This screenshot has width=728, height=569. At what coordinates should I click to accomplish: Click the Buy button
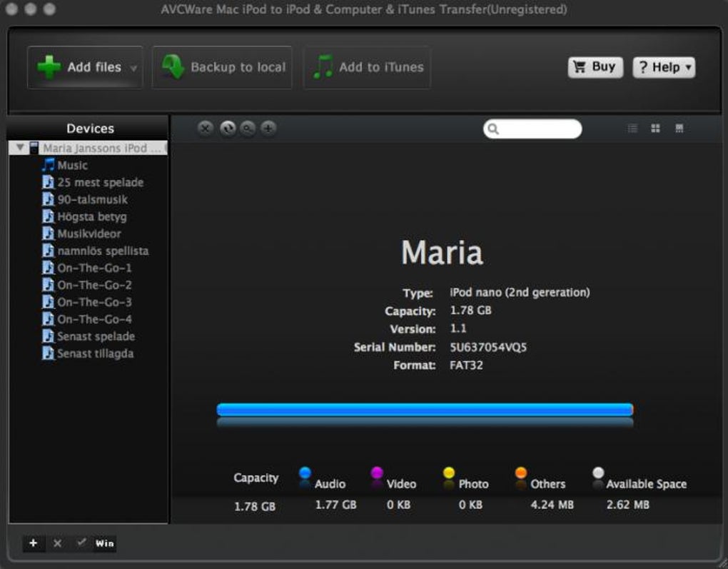595,67
